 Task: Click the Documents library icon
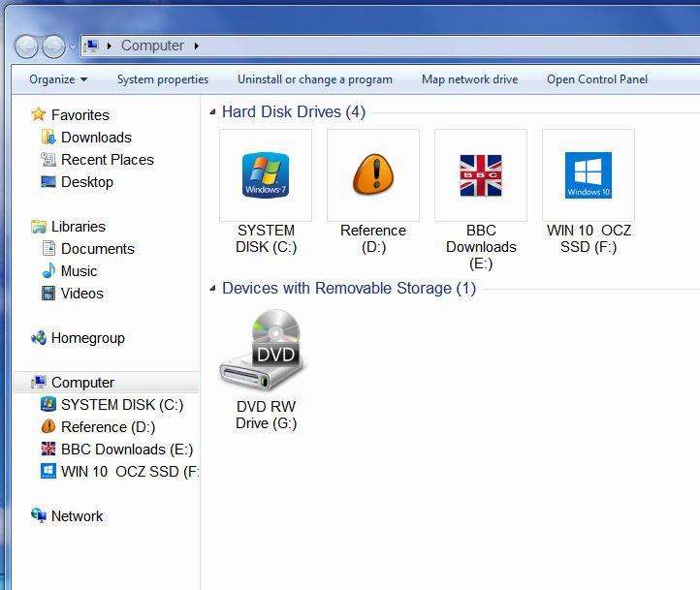[x=48, y=248]
